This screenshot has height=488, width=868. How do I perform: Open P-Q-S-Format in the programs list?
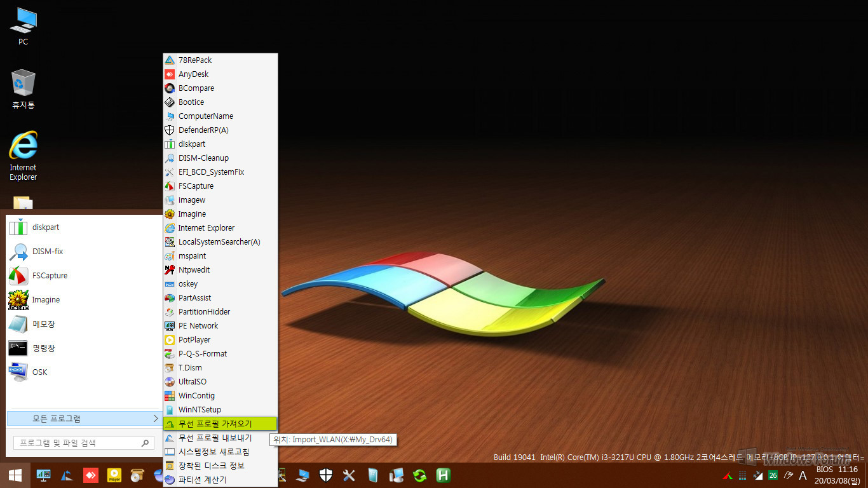pos(220,354)
